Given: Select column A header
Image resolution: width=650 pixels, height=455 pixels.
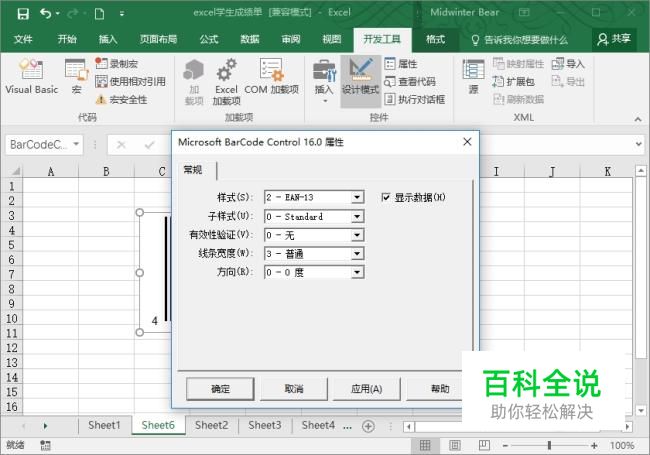Looking at the screenshot, I should click(51, 171).
